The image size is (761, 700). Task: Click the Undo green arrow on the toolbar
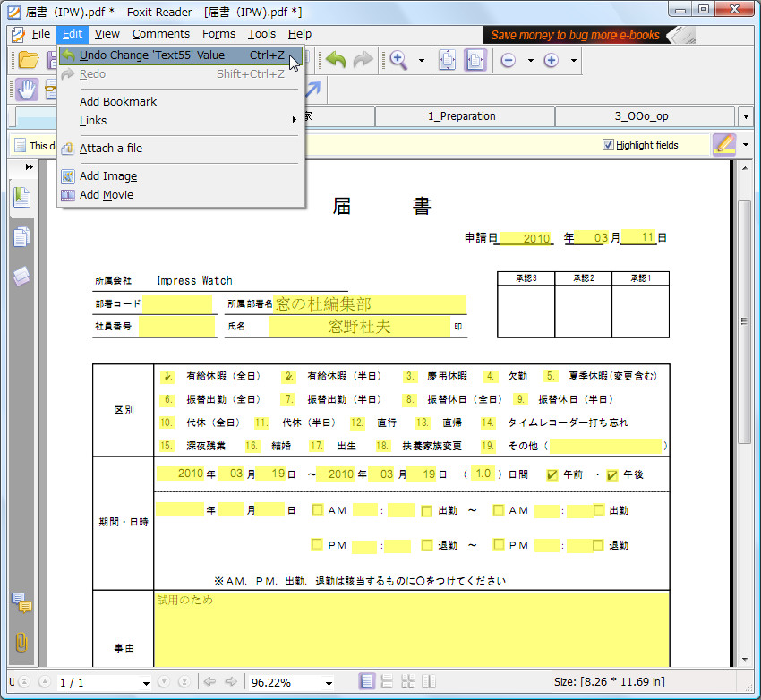(x=334, y=60)
